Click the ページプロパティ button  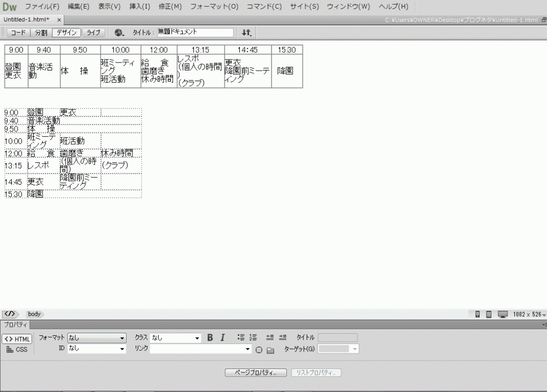click(x=256, y=372)
